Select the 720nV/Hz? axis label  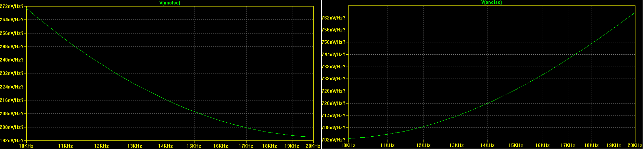tap(334, 104)
